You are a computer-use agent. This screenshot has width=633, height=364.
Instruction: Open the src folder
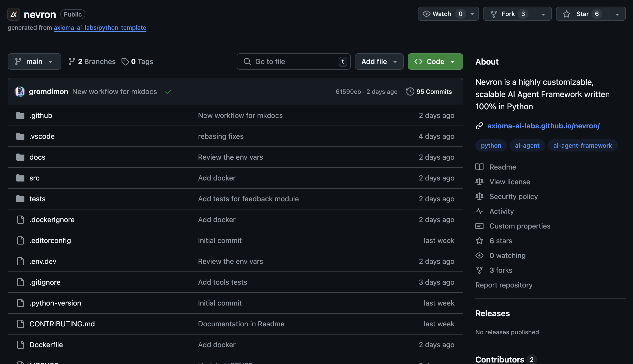[34, 178]
